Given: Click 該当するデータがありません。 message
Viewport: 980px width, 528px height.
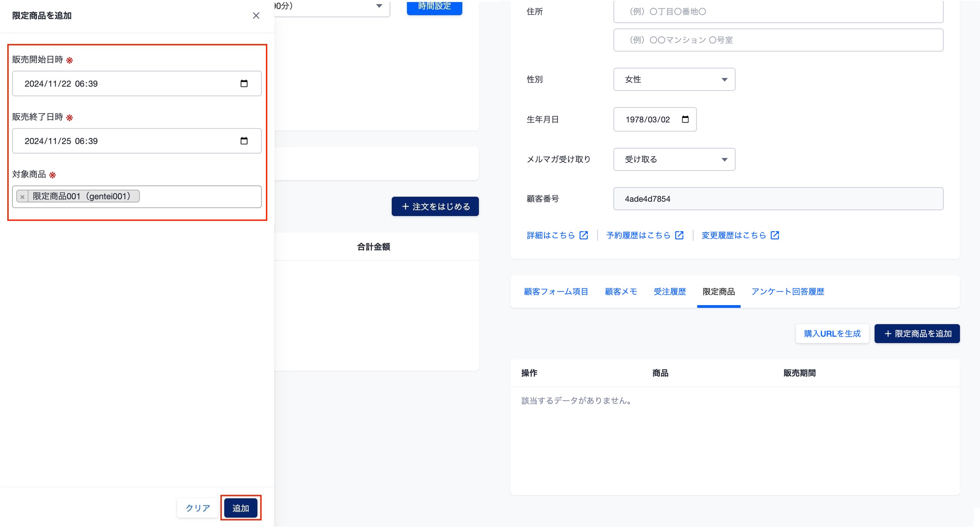Looking at the screenshot, I should click(576, 401).
